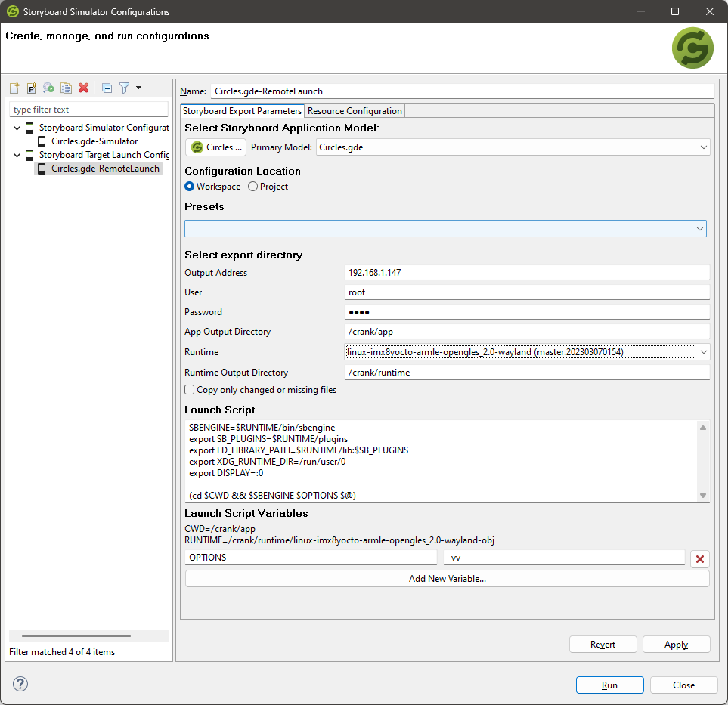Click the Password field
The height and width of the screenshot is (705, 728).
pos(527,312)
